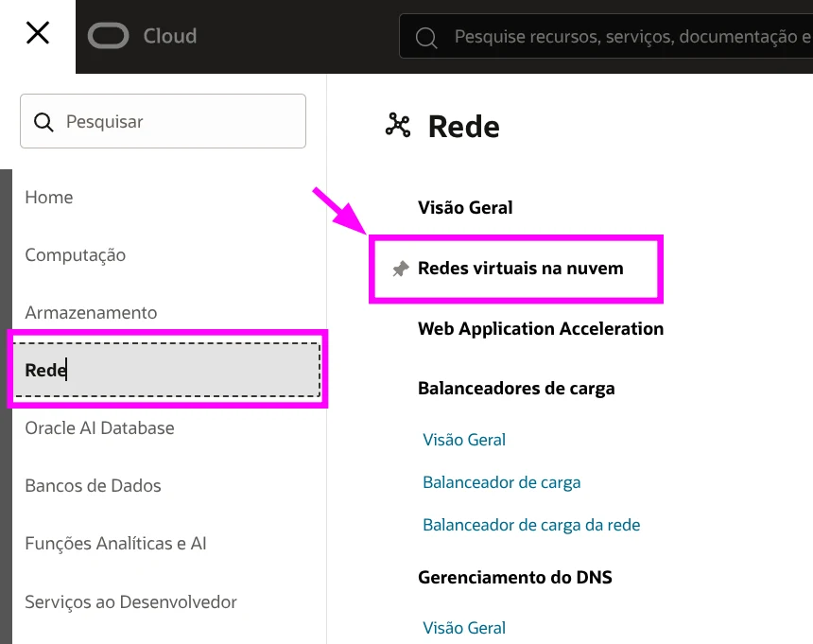Click the magnifier icon in the Pesquisar field
This screenshot has width=813, height=644.
tap(43, 122)
